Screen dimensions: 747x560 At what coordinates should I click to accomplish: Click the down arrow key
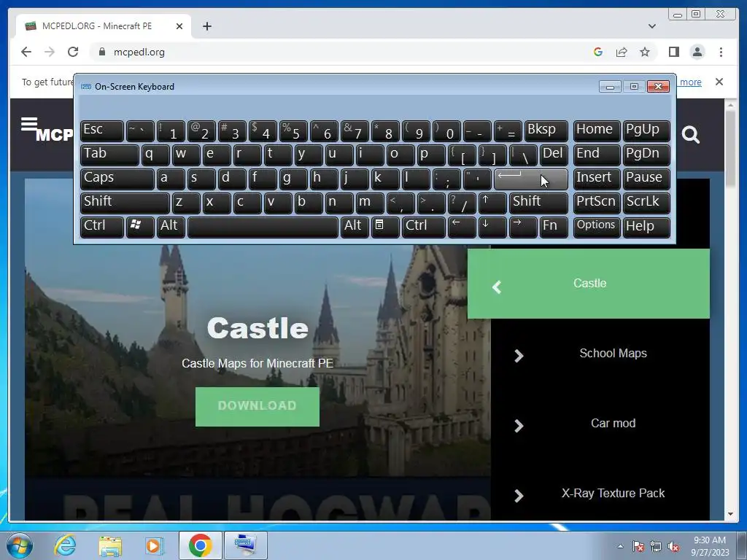pos(492,227)
